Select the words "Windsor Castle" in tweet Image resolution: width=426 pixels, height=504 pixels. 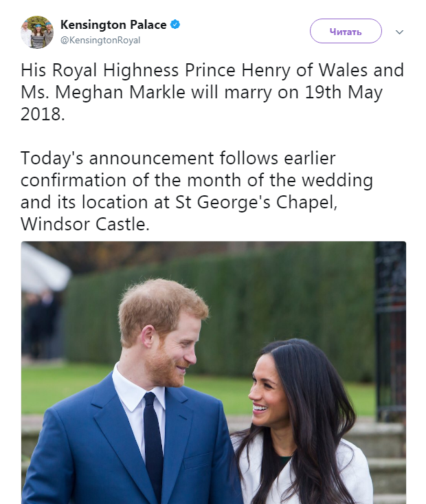point(85,224)
